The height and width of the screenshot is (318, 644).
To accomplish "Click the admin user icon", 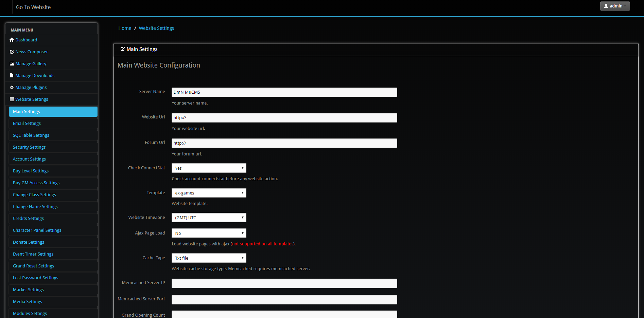I will pos(606,6).
